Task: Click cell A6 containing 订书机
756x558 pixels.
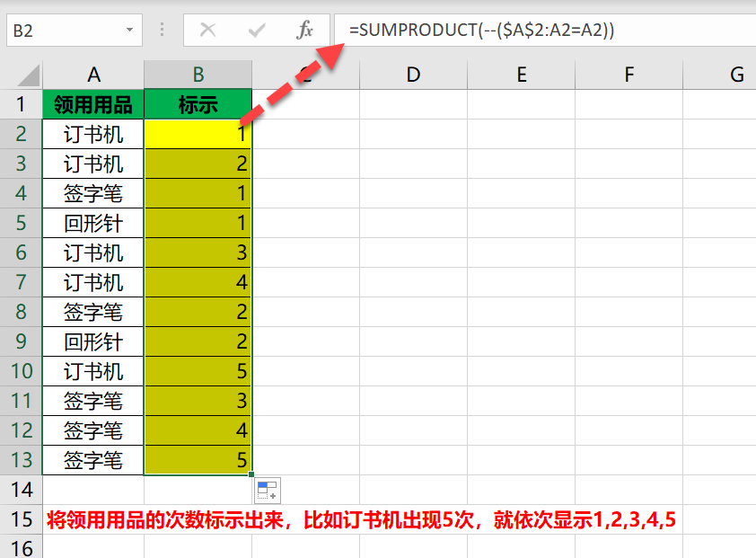Action: pyautogui.click(x=93, y=252)
